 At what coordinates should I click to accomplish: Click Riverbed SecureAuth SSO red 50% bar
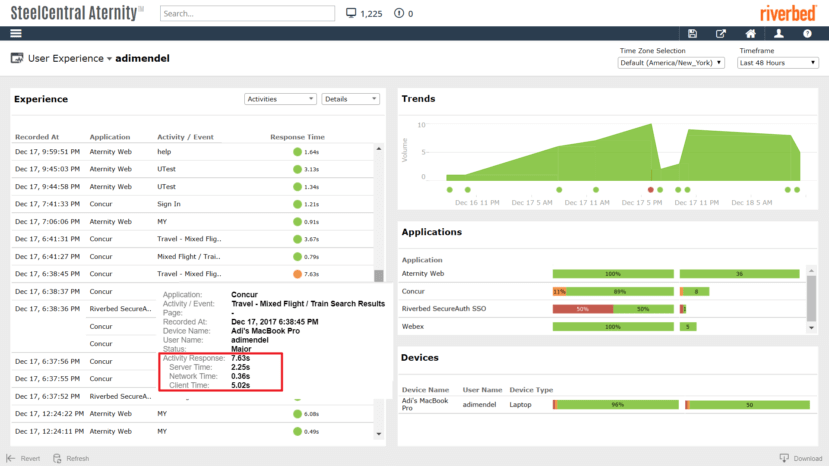click(583, 309)
